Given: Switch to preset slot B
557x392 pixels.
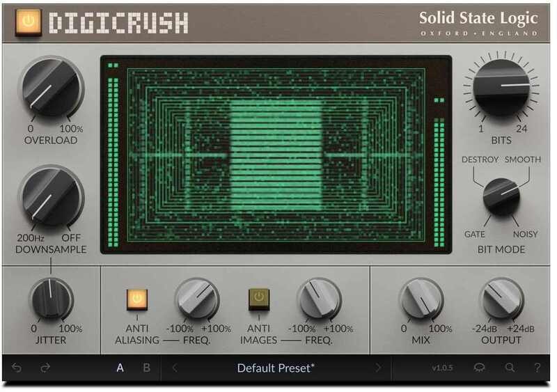Looking at the screenshot, I should 146,368.
